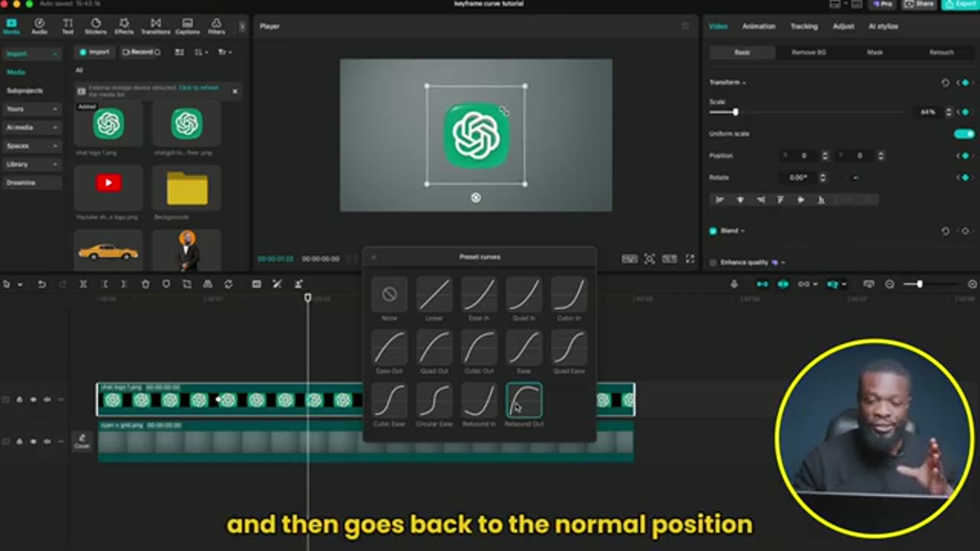Open the Remove BG sub-tab
Image resolution: width=980 pixels, height=551 pixels.
click(808, 52)
